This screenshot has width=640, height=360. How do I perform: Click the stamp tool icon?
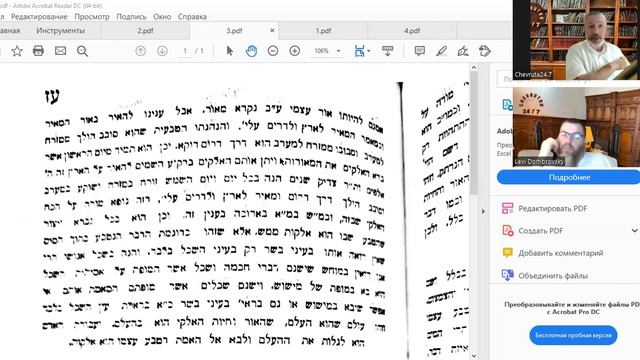coord(484,51)
